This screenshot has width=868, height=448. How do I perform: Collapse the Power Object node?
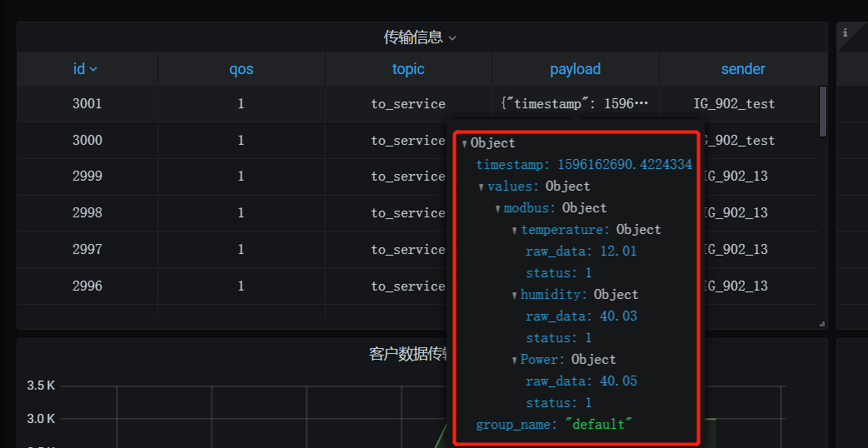(x=514, y=361)
